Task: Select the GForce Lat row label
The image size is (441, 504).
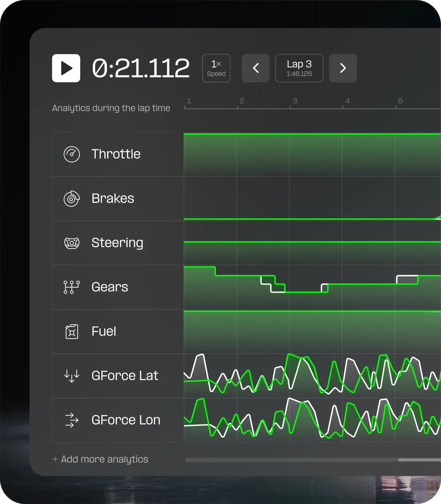Action: 125,376
